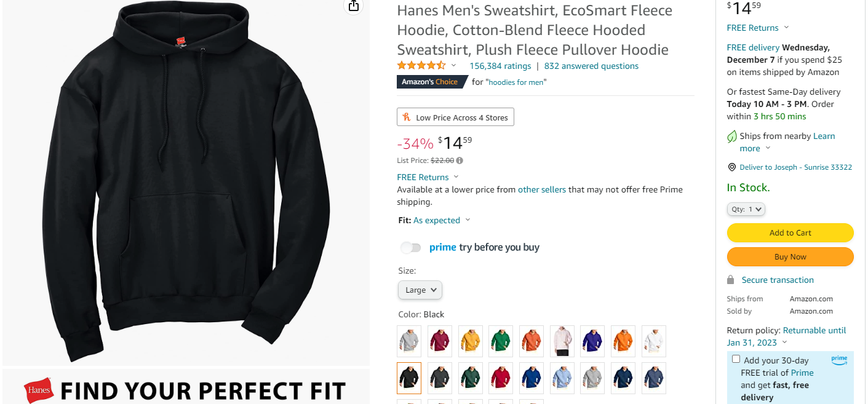The height and width of the screenshot is (404, 868).
Task: Click the green leaf ships nearby icon
Action: pyautogui.click(x=732, y=137)
